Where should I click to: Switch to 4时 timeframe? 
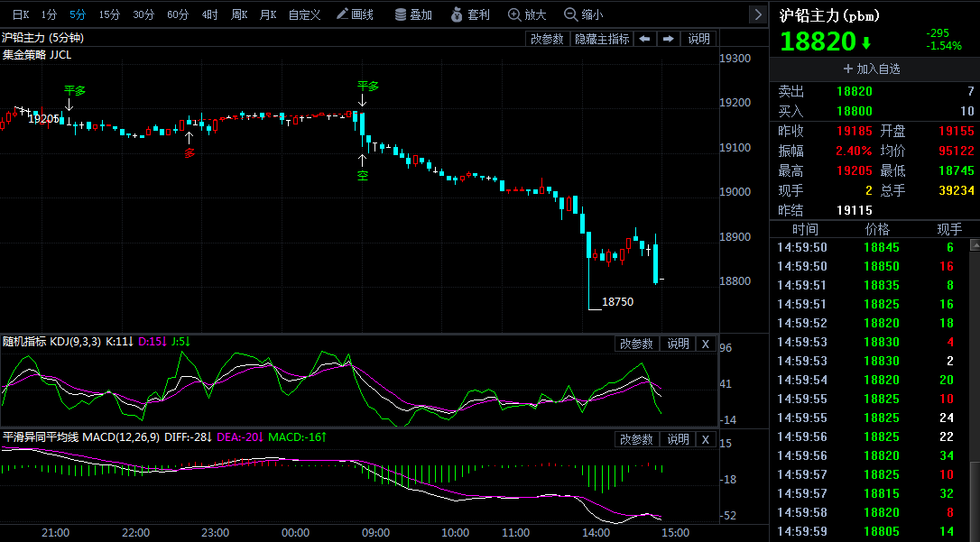(x=210, y=14)
